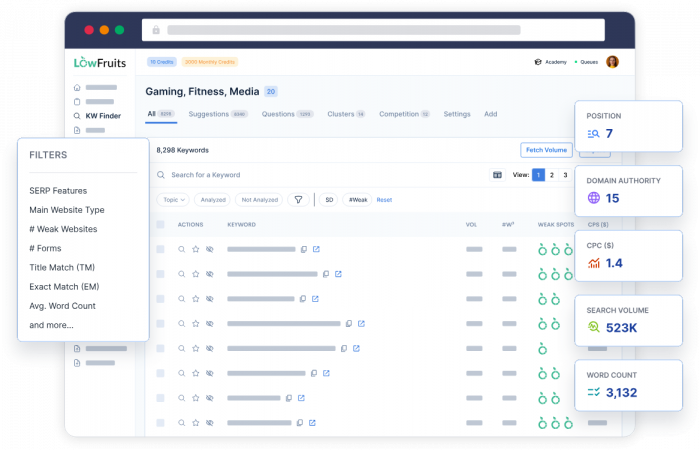Viewport: 700px width, 450px height.
Task: Switch to the Suggestions tab
Action: 217,114
